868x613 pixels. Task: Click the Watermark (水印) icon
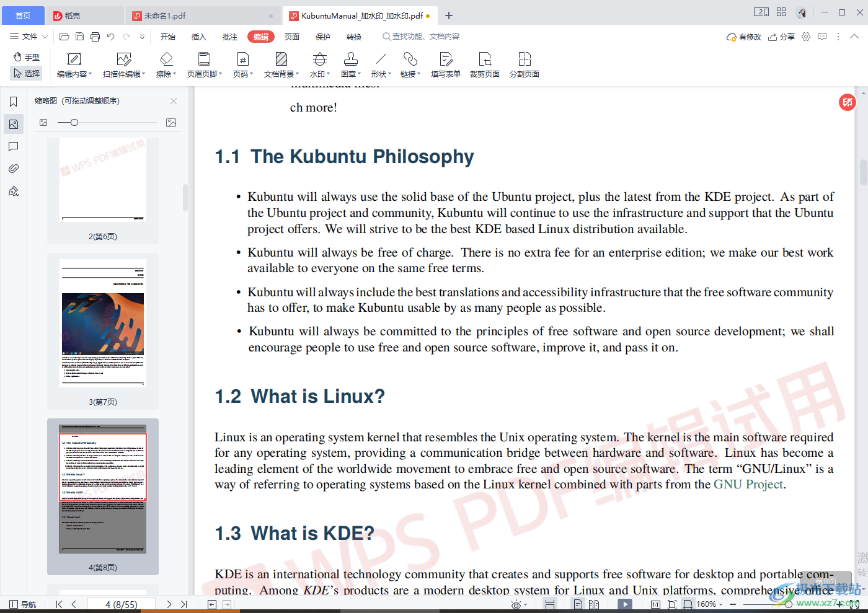320,59
